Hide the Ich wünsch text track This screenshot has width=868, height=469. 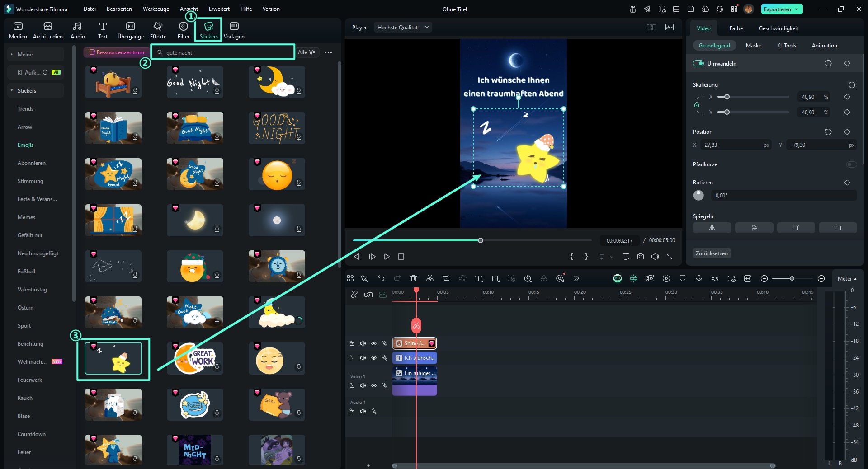coord(374,358)
